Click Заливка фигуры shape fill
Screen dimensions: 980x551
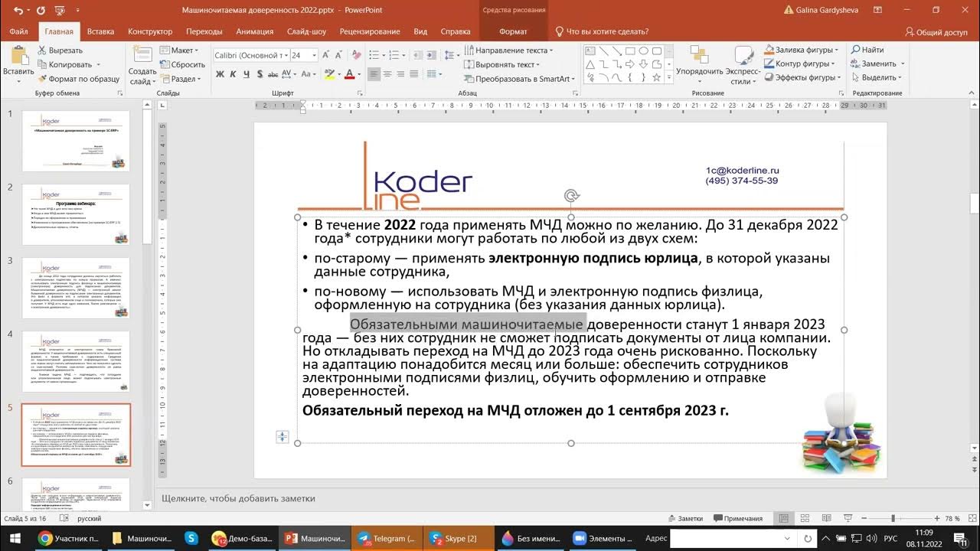coord(800,50)
